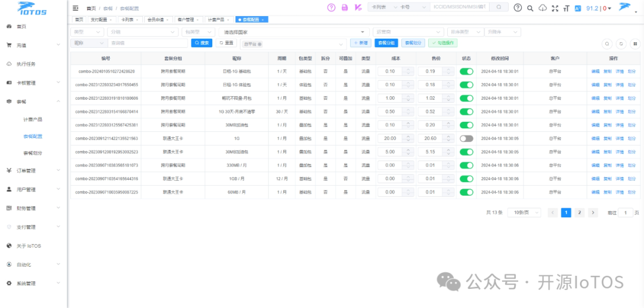Click the cost stepper arrows for 1.00
This screenshot has width=644, height=308.
click(408, 98)
